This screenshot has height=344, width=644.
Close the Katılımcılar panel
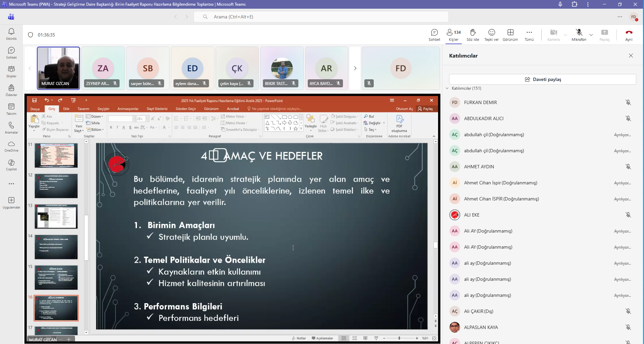coord(631,56)
